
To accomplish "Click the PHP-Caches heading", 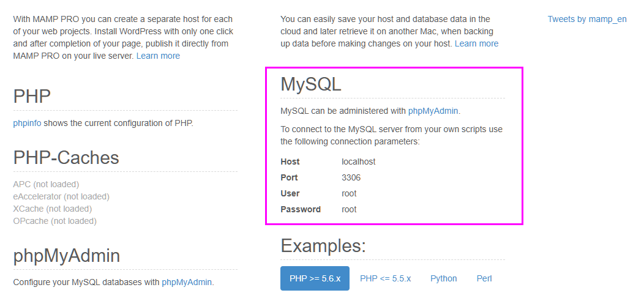I will point(66,158).
